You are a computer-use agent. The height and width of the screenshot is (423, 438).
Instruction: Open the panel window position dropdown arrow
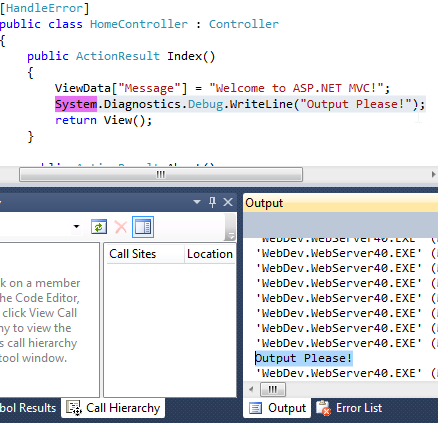pyautogui.click(x=197, y=202)
